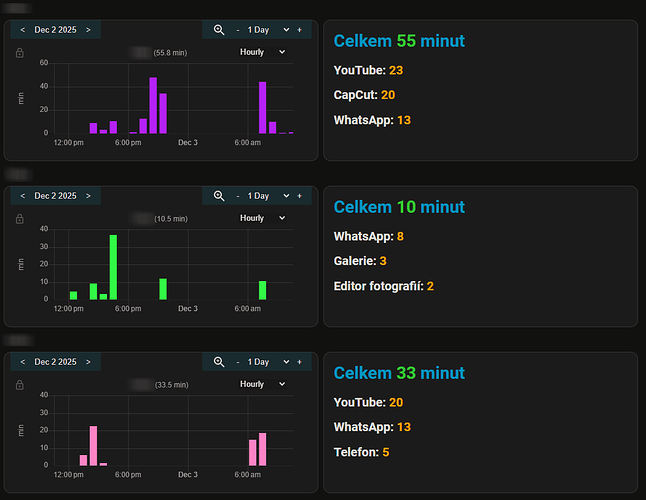The image size is (646, 500).
Task: Open the Hourly dropdown on the pink chart
Action: [x=262, y=384]
